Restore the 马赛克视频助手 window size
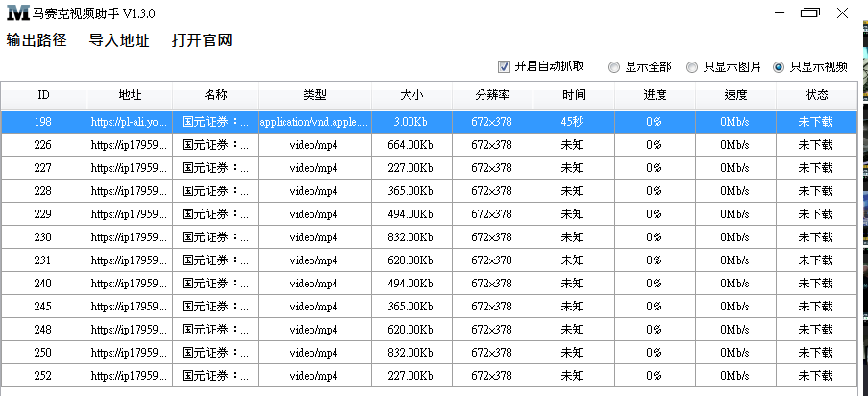Screen dimensions: 868x396 pyautogui.click(x=810, y=12)
